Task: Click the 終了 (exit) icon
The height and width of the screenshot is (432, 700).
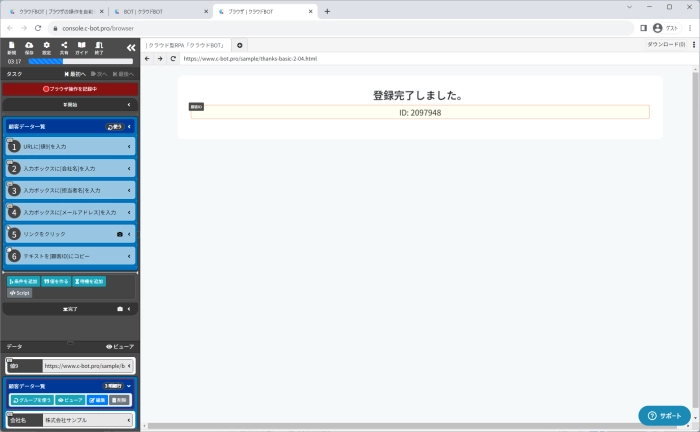Action: click(98, 48)
